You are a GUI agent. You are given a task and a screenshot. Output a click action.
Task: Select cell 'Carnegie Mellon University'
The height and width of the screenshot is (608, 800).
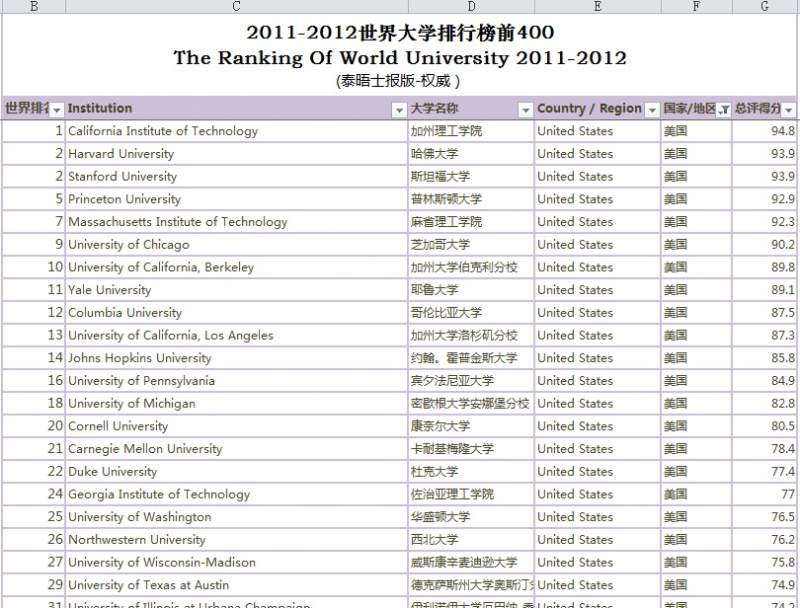click(x=237, y=449)
